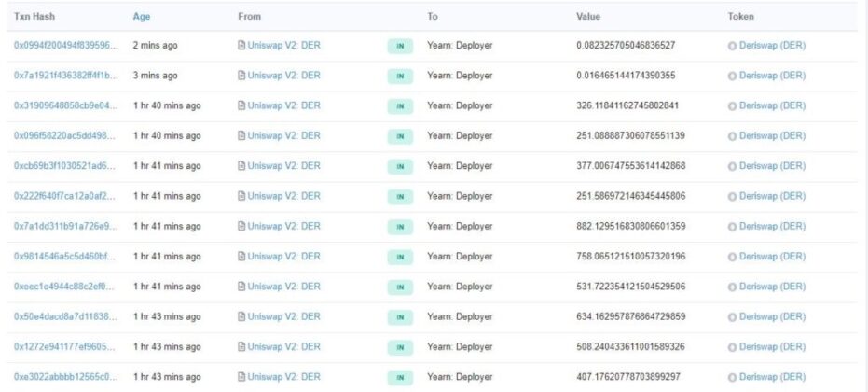Click contract icon in the 0xcb69b3f row
The height and width of the screenshot is (392, 868).
pyautogui.click(x=241, y=166)
